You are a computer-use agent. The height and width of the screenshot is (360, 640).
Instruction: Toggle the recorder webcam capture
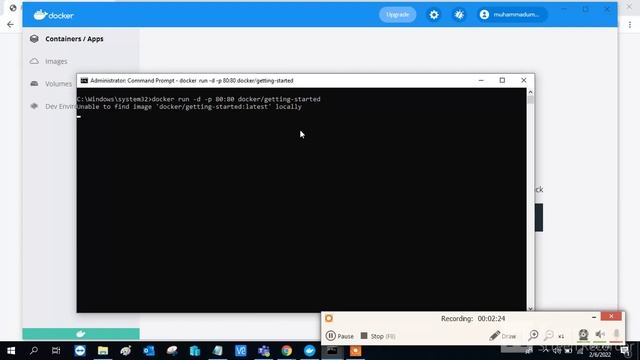(583, 335)
